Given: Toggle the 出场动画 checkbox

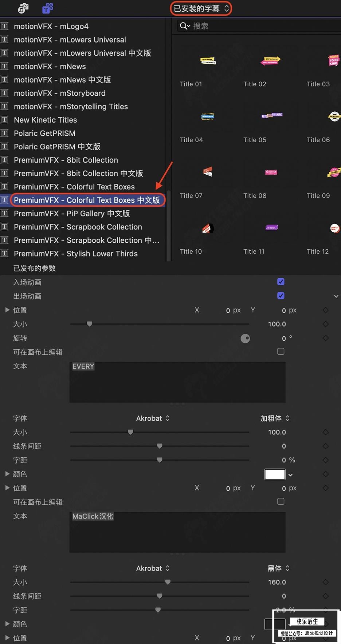Looking at the screenshot, I should [281, 295].
